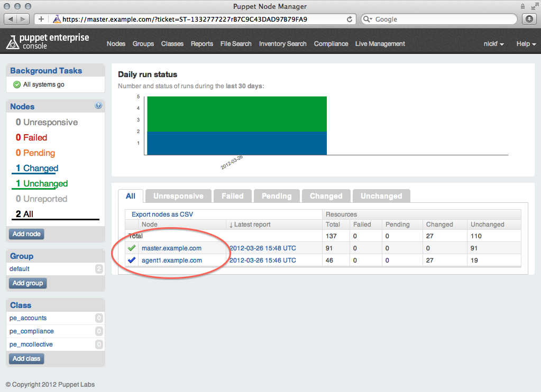Open Compliance in the top navigation
The height and width of the screenshot is (392, 541).
[x=331, y=44]
